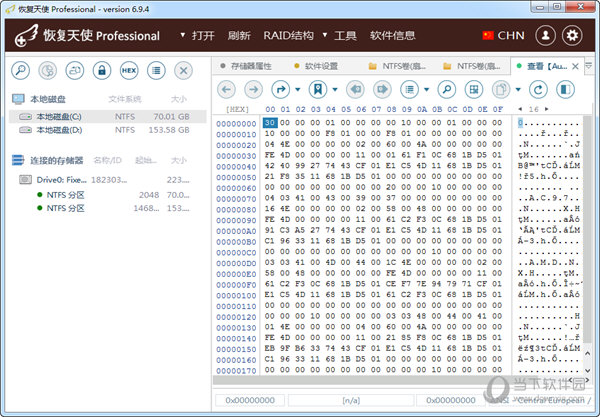Click the disk image icon in the left toolbar
600x417 pixels.
click(75, 70)
